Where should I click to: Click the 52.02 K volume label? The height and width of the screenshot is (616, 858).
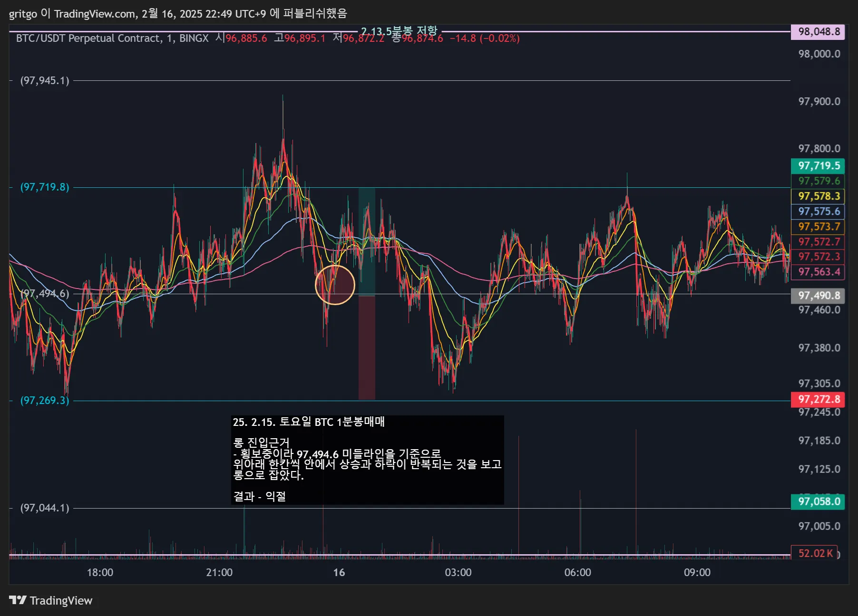coord(814,553)
